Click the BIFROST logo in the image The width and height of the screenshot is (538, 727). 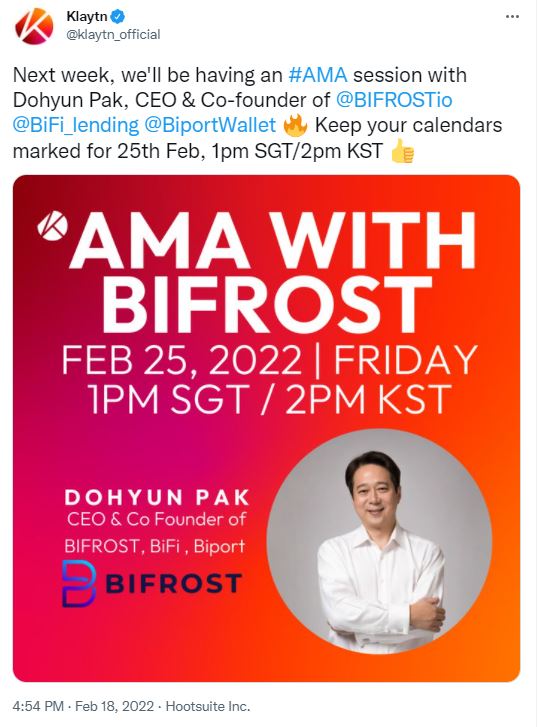click(x=152, y=584)
